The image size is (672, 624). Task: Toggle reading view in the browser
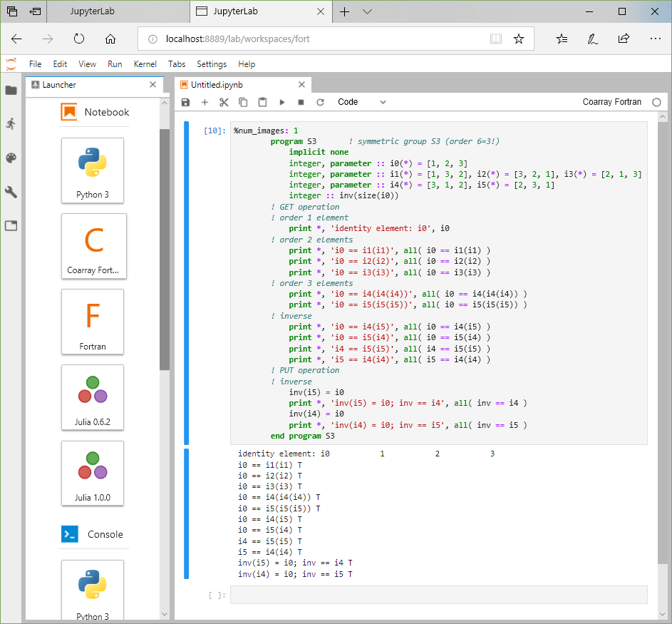click(495, 39)
